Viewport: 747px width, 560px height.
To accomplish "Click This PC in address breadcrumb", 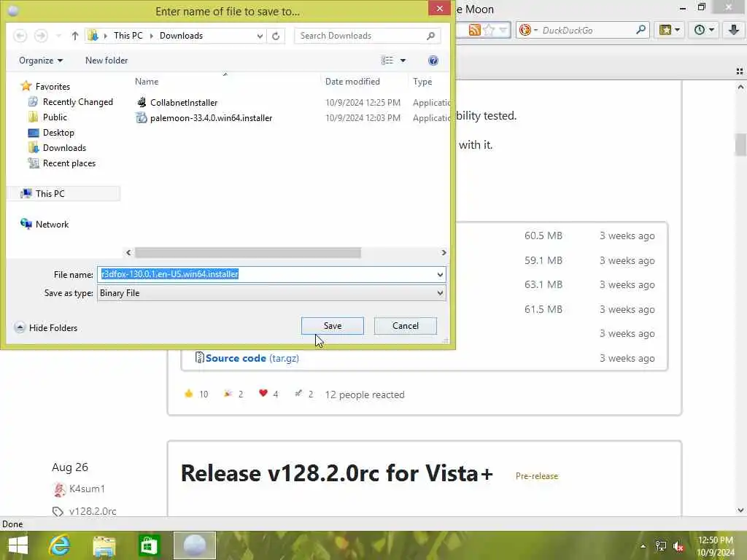I will click(128, 36).
